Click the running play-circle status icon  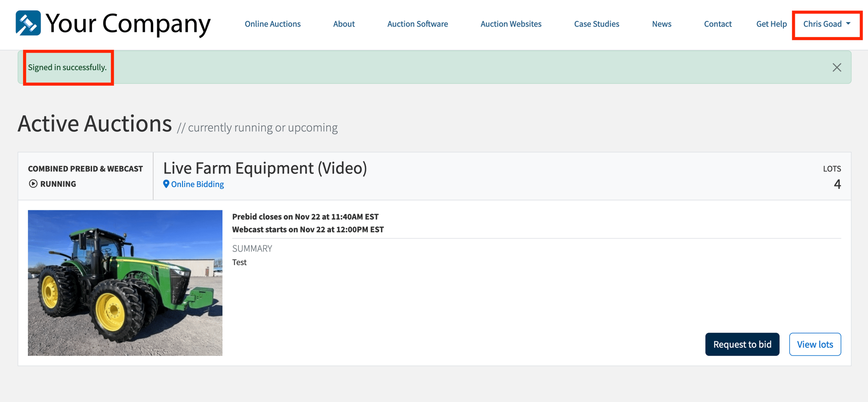click(33, 184)
